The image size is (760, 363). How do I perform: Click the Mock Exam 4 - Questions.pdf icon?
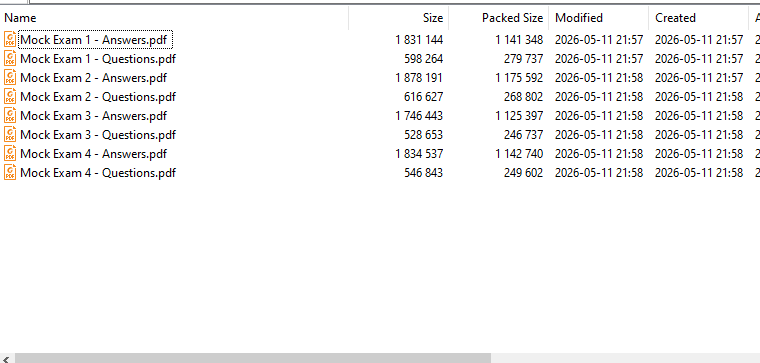pyautogui.click(x=10, y=173)
